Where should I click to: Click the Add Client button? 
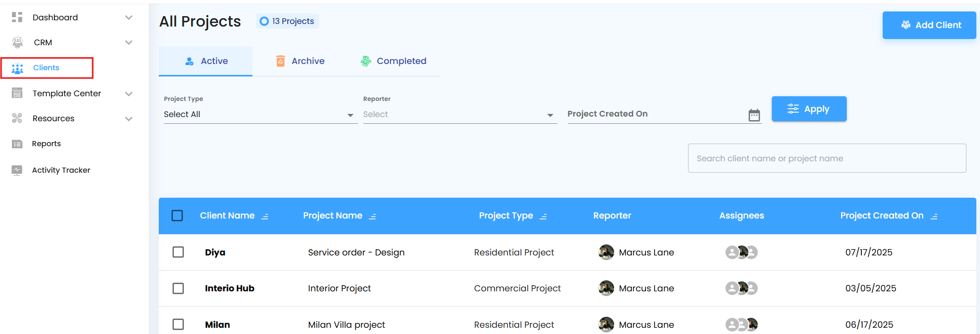tap(929, 25)
